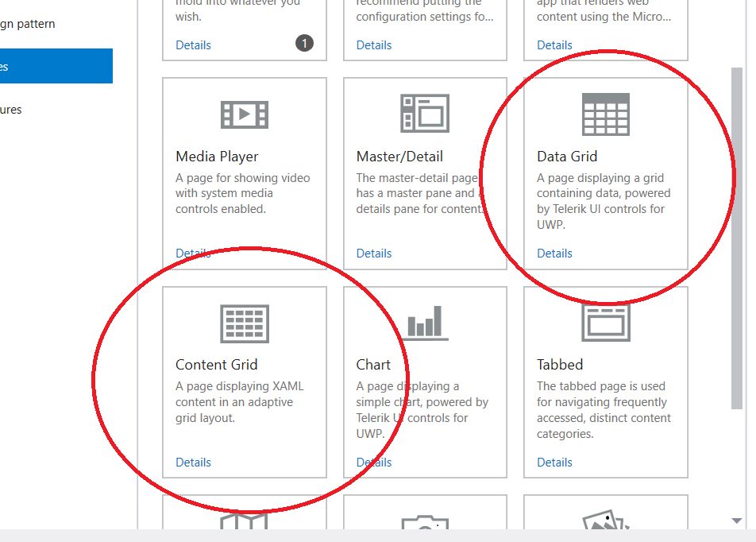Open Details link under configuration settings text
Viewport: 756px width, 542px height.
(x=374, y=45)
